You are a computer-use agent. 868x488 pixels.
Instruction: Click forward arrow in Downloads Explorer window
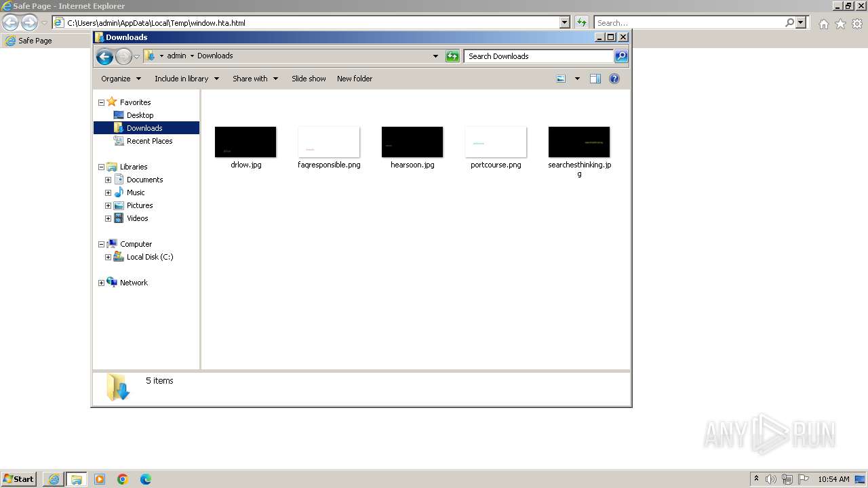[x=123, y=56]
